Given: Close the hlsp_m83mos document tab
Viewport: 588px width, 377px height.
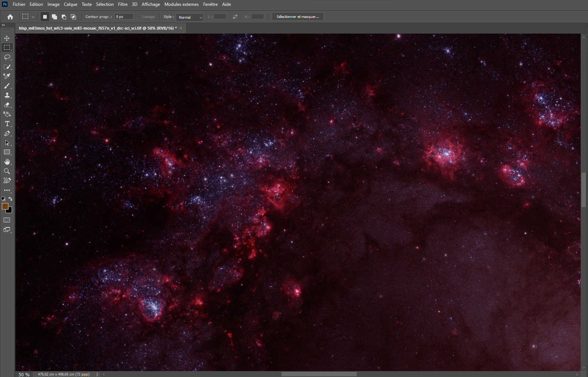Looking at the screenshot, I should [x=181, y=28].
